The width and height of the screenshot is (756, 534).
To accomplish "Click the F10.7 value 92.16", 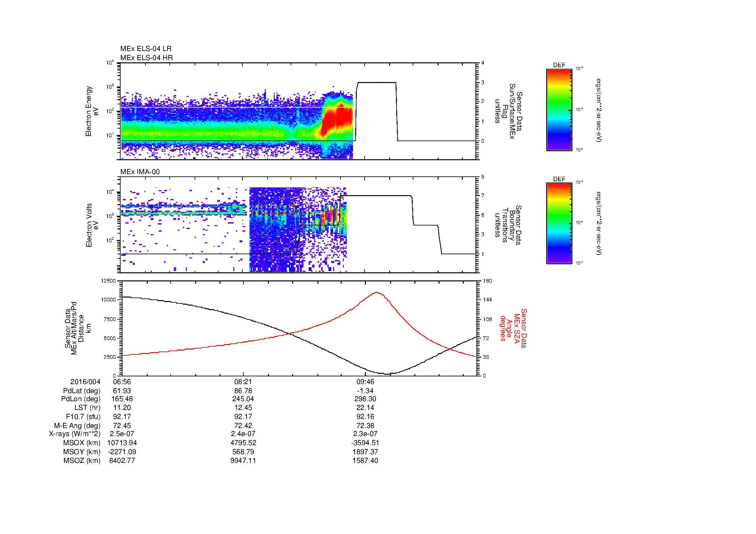I will [x=365, y=416].
